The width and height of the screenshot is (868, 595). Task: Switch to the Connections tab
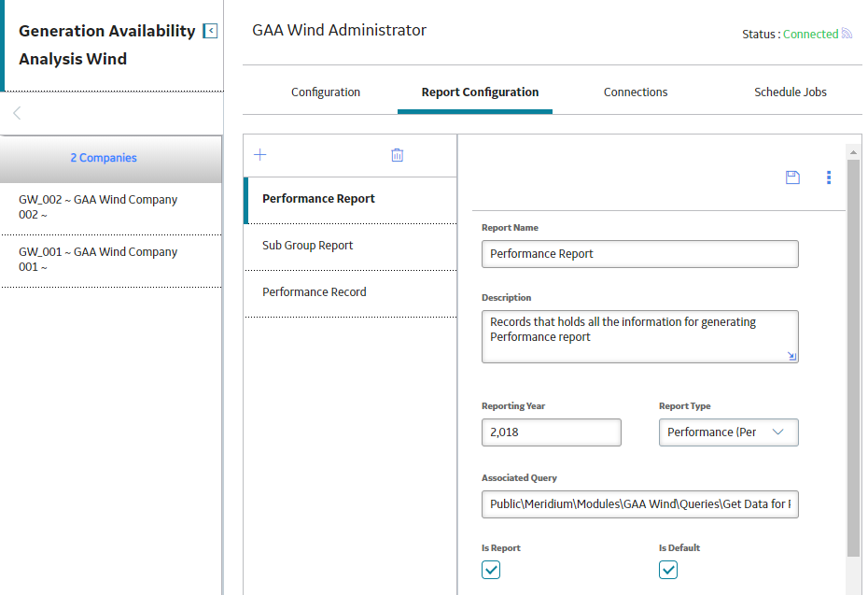(x=636, y=92)
